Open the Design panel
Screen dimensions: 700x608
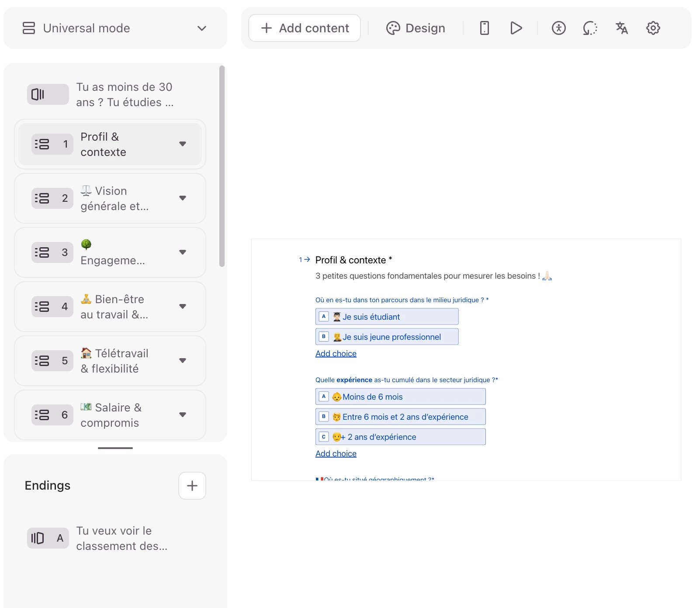[416, 28]
